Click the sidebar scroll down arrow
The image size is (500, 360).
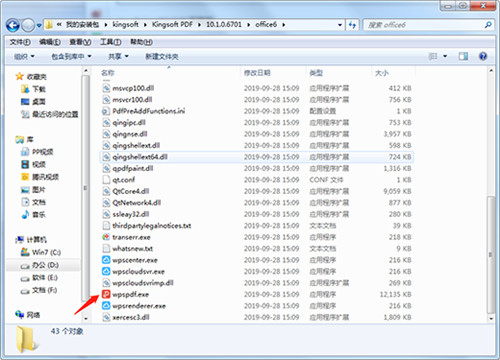(x=86, y=319)
